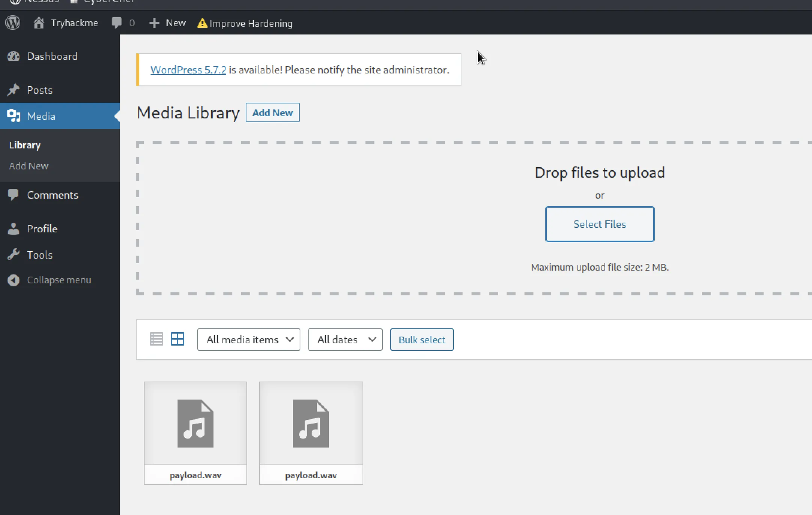
Task: Click the Tryhackme home icon
Action: 39,23
